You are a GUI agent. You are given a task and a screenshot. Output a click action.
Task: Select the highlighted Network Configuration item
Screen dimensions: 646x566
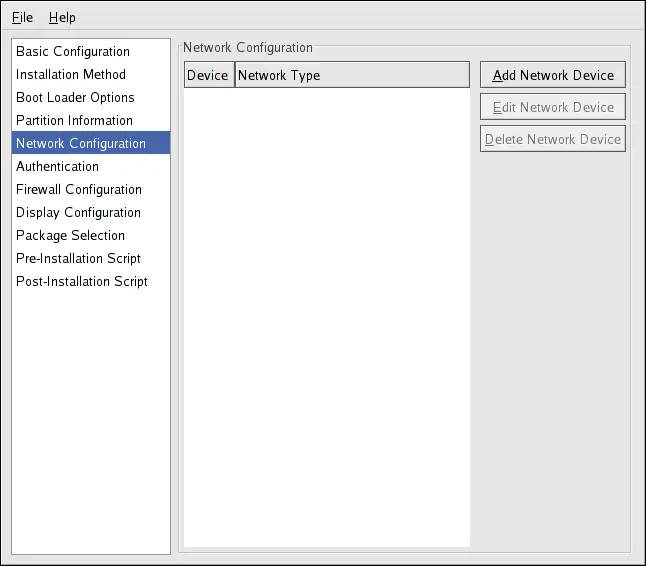[x=81, y=143]
